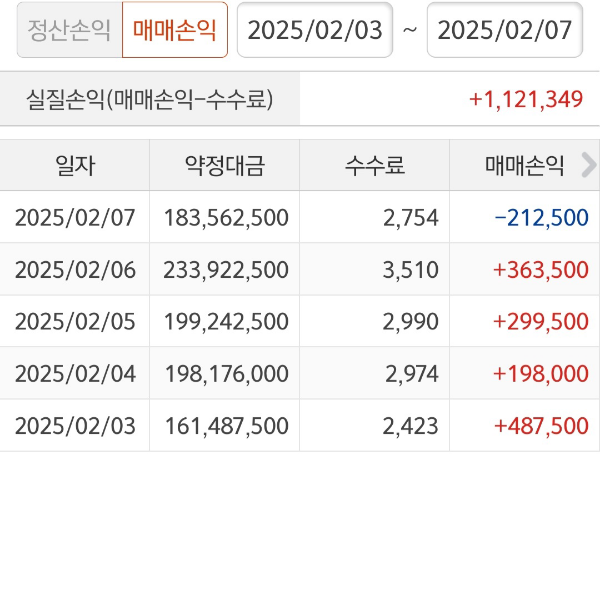Open the start date 2025/02/03 field

[315, 30]
